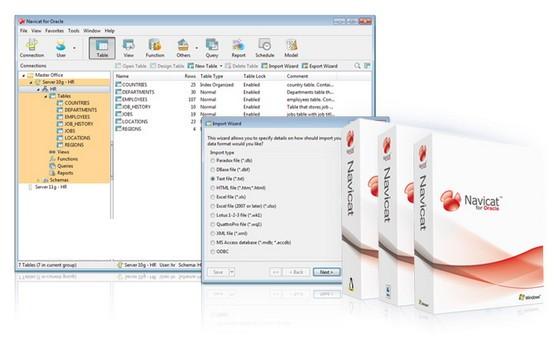Open the Schedule toolbar icon
The width and height of the screenshot is (560, 364).
(265, 48)
